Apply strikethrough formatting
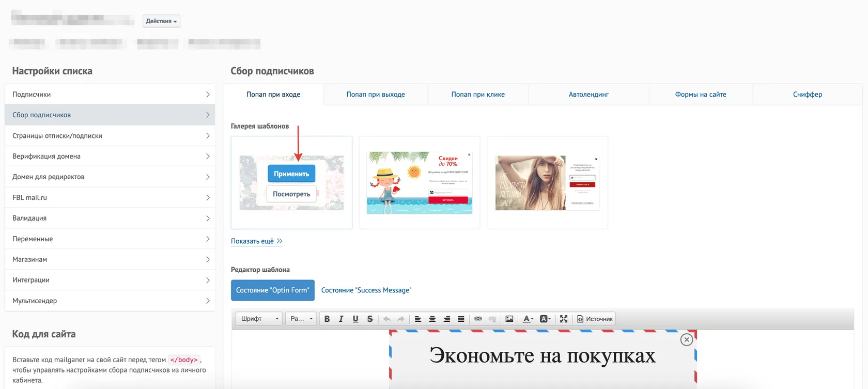Image resolution: width=868 pixels, height=389 pixels. point(370,319)
